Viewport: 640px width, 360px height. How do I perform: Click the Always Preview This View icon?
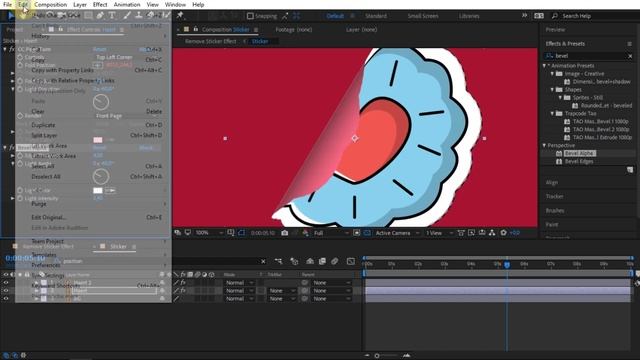tap(178, 233)
